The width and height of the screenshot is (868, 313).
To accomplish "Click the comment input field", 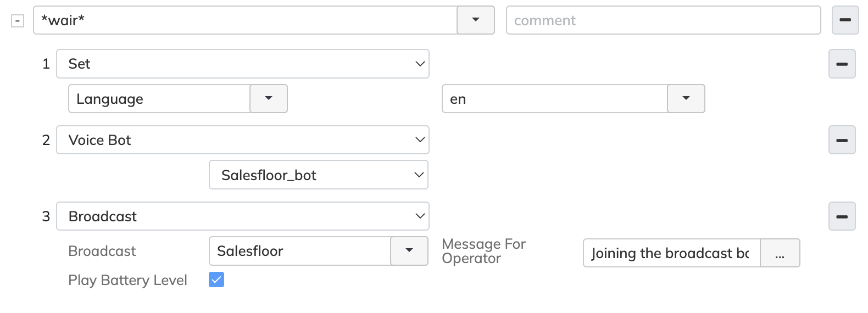I will pyautogui.click(x=663, y=20).
